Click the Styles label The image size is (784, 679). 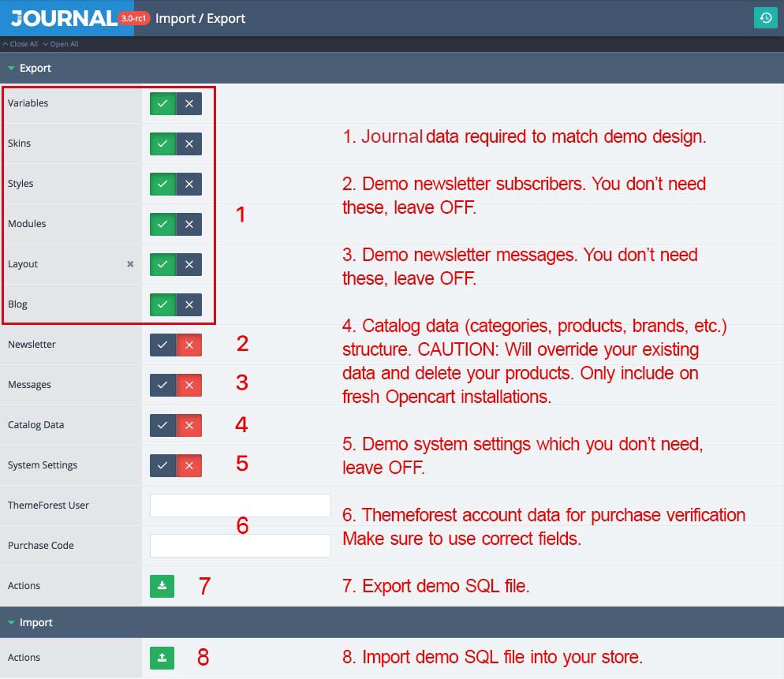coord(21,184)
